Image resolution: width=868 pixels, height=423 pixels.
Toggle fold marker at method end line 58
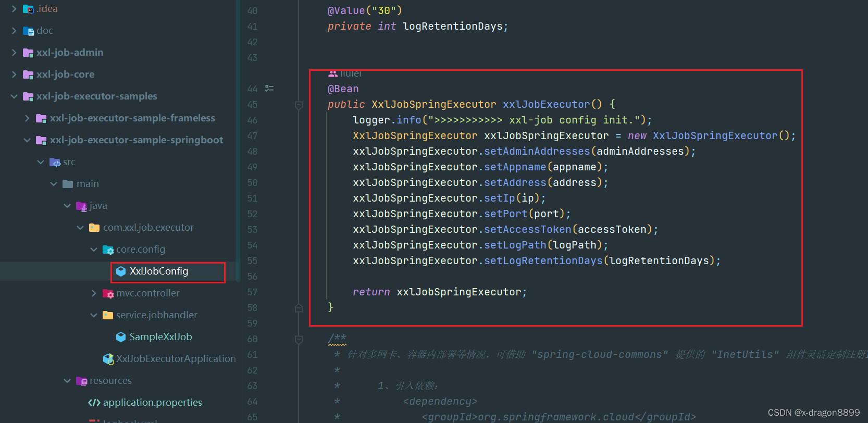click(x=299, y=308)
